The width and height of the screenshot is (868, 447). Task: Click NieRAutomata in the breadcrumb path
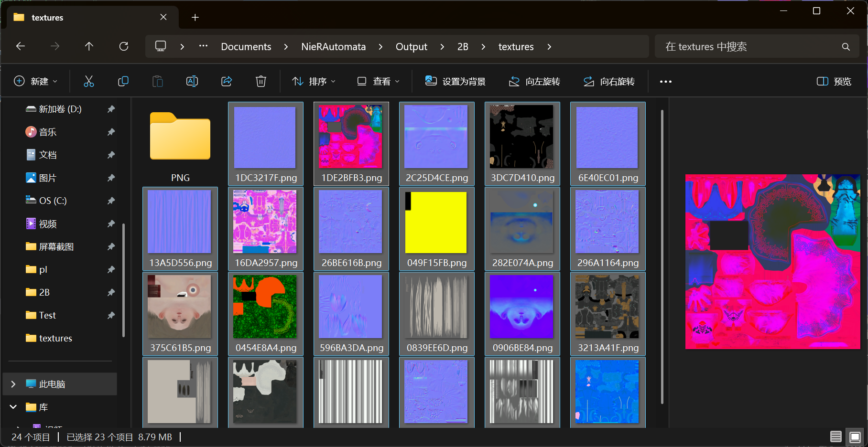(x=333, y=47)
